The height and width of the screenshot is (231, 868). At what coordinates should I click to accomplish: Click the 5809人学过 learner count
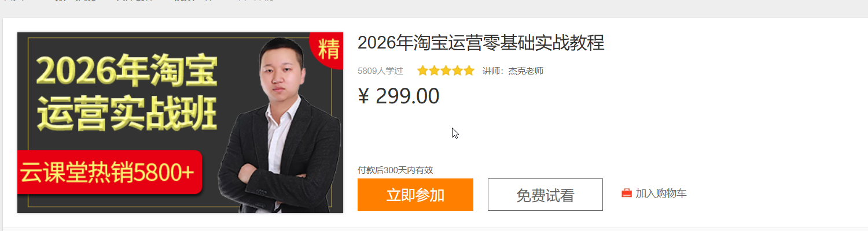(x=380, y=71)
